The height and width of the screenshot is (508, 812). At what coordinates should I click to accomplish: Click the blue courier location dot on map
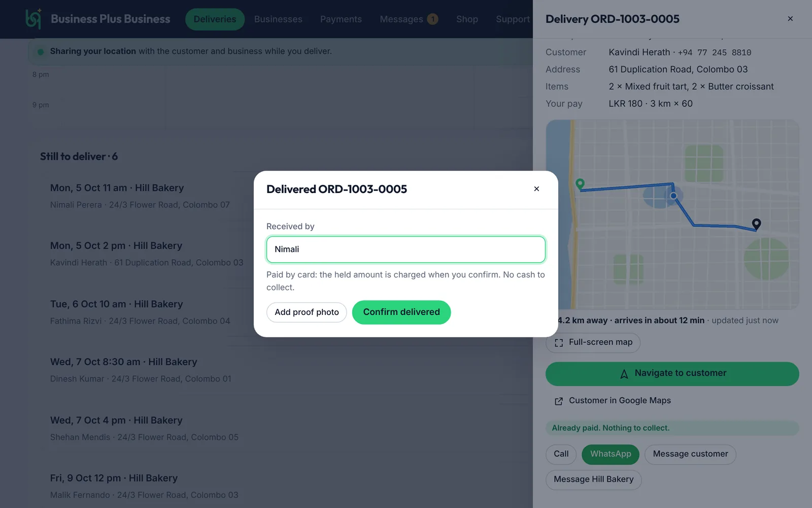click(x=673, y=196)
